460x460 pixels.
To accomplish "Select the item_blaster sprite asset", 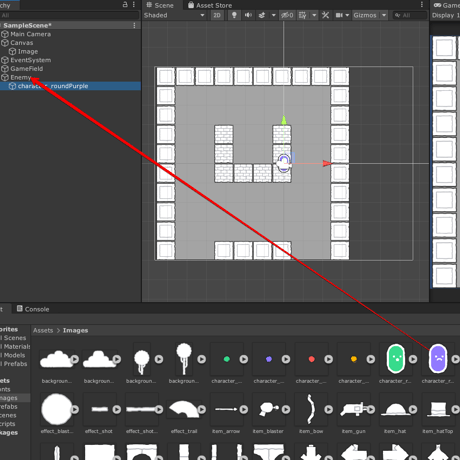I will tap(268, 409).
